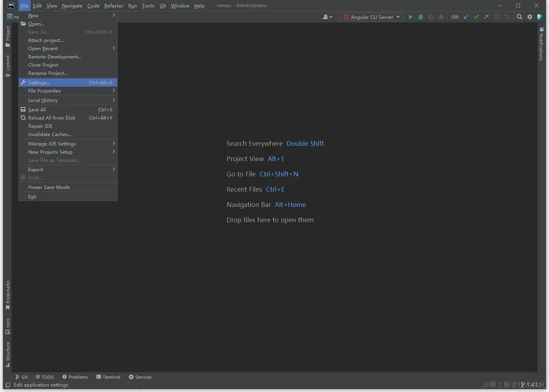Image resolution: width=549 pixels, height=392 pixels.
Task: Choose Reload All from Disk
Action: [x=68, y=118]
